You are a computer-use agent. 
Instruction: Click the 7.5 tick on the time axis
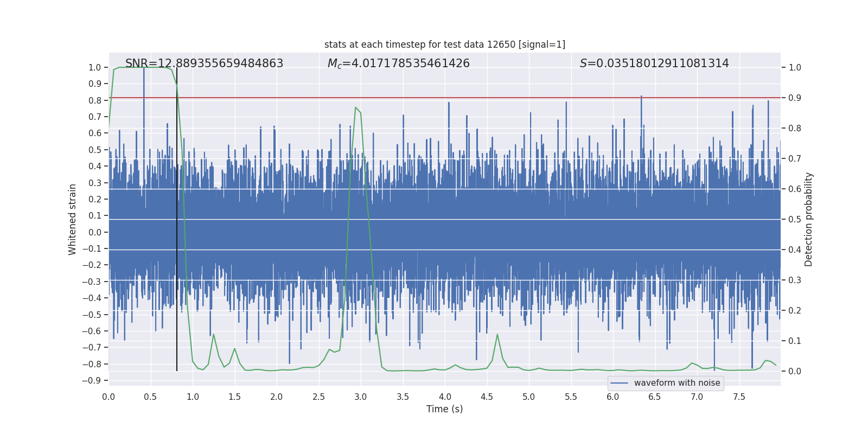(739, 397)
